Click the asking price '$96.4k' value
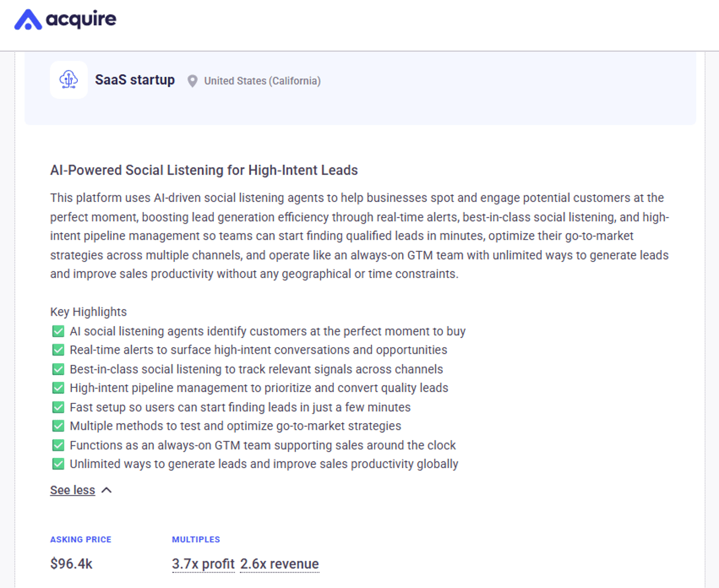This screenshot has width=719, height=588. pos(71,563)
